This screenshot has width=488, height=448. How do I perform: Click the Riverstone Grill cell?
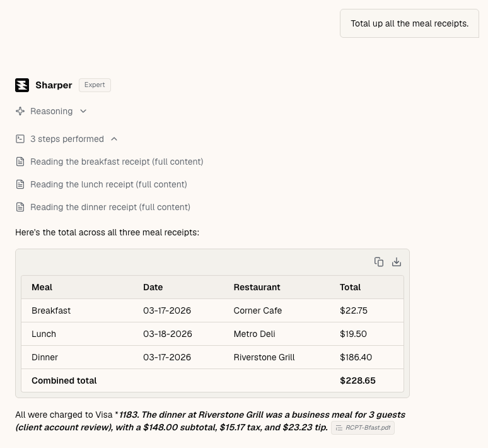[264, 357]
